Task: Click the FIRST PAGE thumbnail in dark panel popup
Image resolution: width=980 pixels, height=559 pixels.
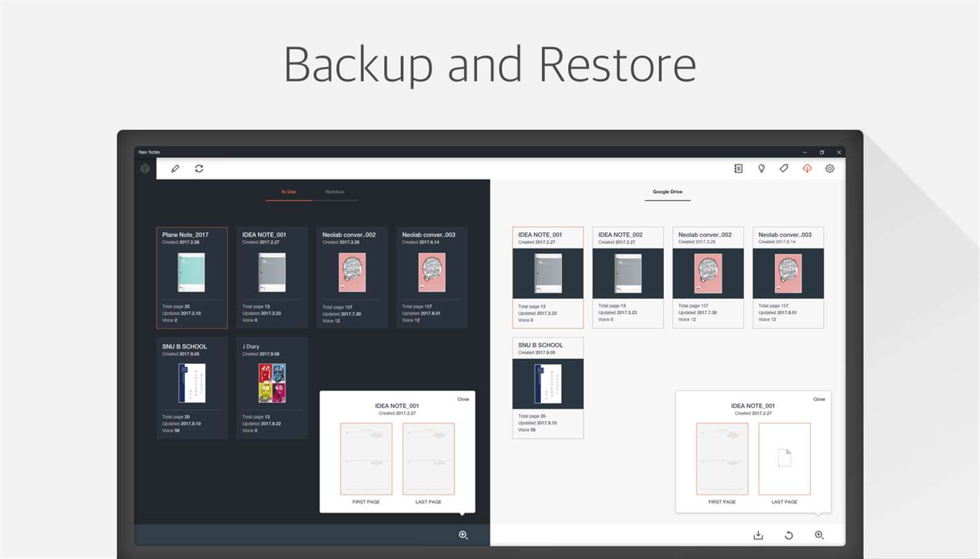Action: tap(366, 459)
